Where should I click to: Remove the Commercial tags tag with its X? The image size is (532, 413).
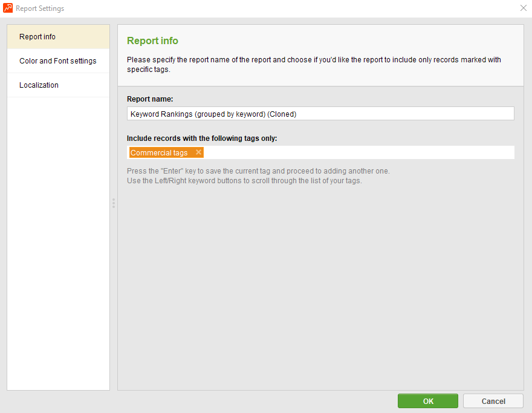pos(198,152)
